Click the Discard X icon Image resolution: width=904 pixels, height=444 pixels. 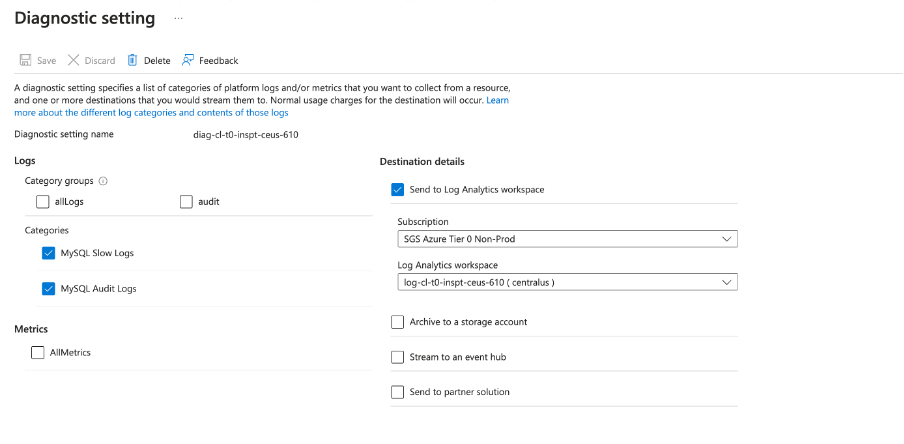click(73, 60)
